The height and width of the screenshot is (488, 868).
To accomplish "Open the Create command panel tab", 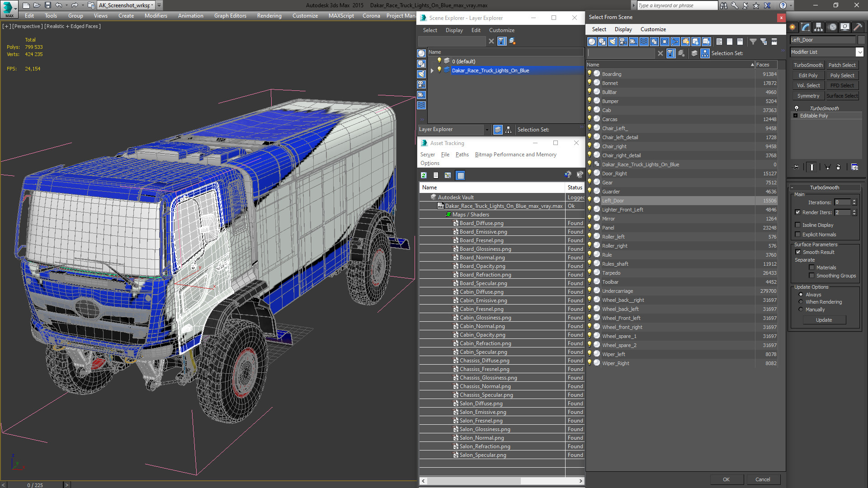I will tap(793, 27).
